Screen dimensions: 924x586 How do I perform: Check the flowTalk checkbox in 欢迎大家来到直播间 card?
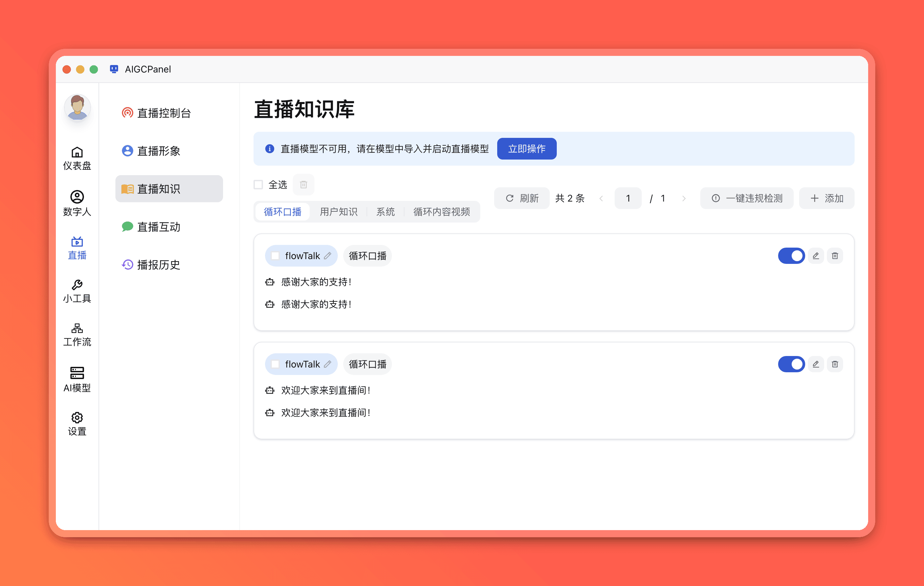(275, 364)
